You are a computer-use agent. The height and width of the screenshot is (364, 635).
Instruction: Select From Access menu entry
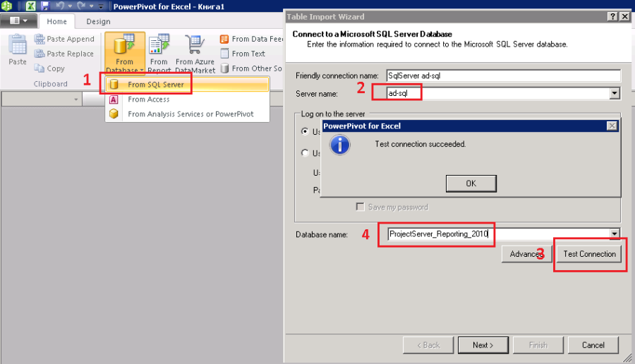(x=187, y=99)
